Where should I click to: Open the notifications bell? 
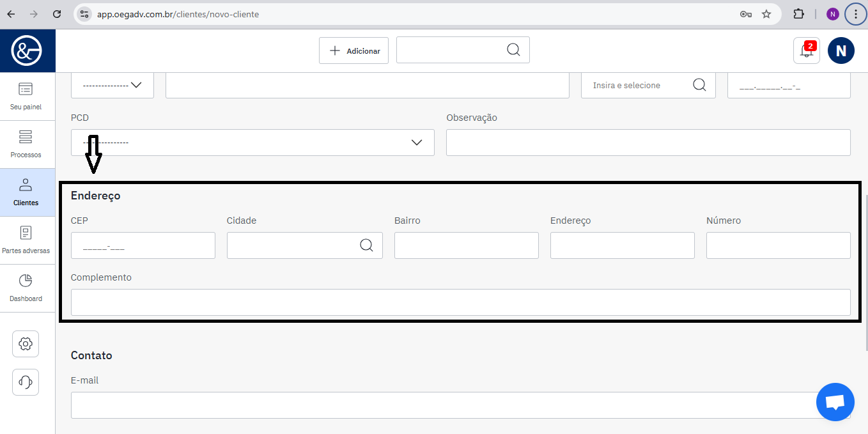pyautogui.click(x=807, y=50)
